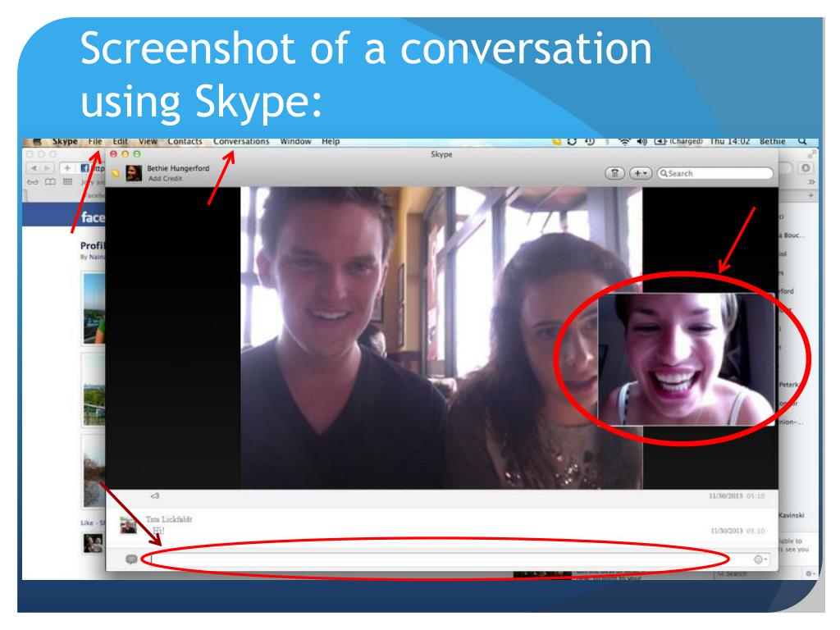The image size is (840, 630).
Task: Open the Apple menu in the menu bar
Action: click(37, 142)
